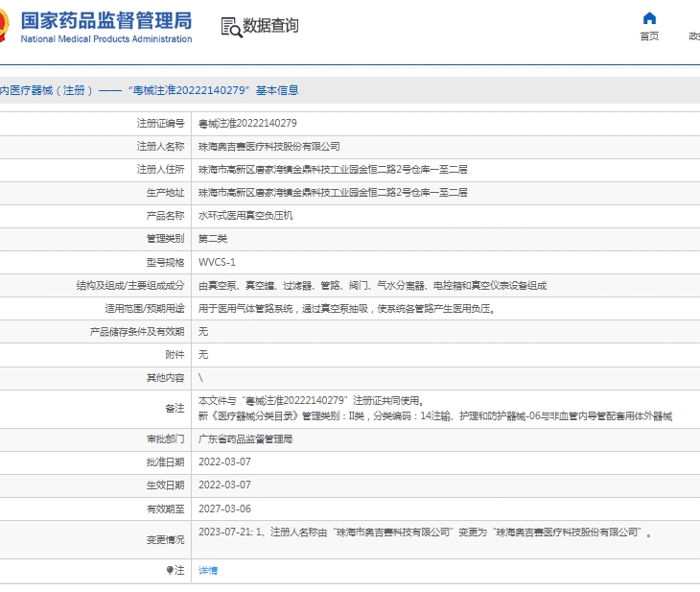Select registration number 粤械注准20222140279 value
The height and width of the screenshot is (592, 700).
point(247,124)
